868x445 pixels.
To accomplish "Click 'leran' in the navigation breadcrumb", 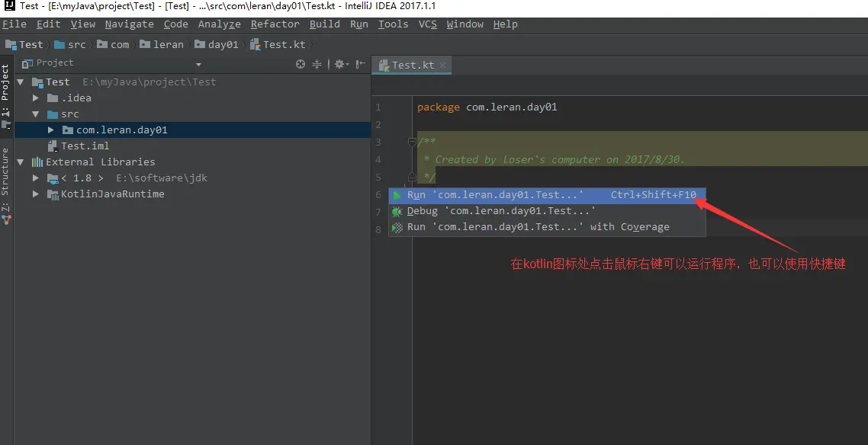I will (x=169, y=45).
